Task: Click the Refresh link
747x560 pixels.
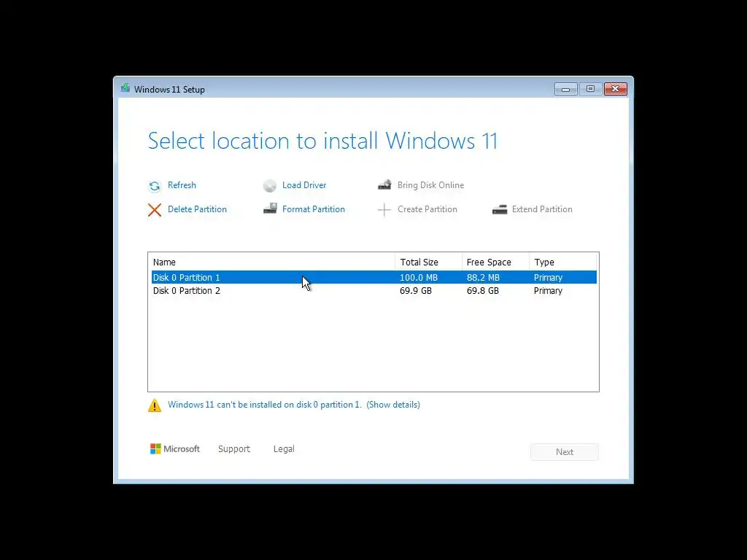Action: pyautogui.click(x=182, y=184)
